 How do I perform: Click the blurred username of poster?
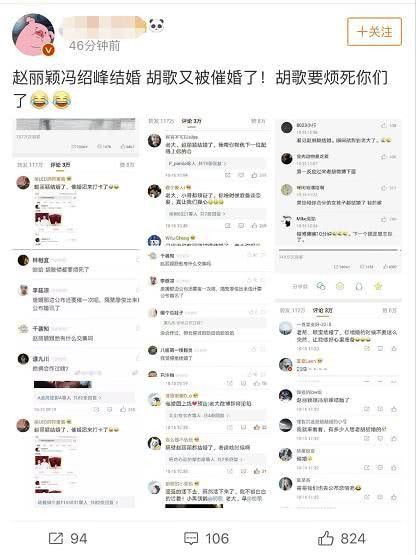[x=103, y=26]
